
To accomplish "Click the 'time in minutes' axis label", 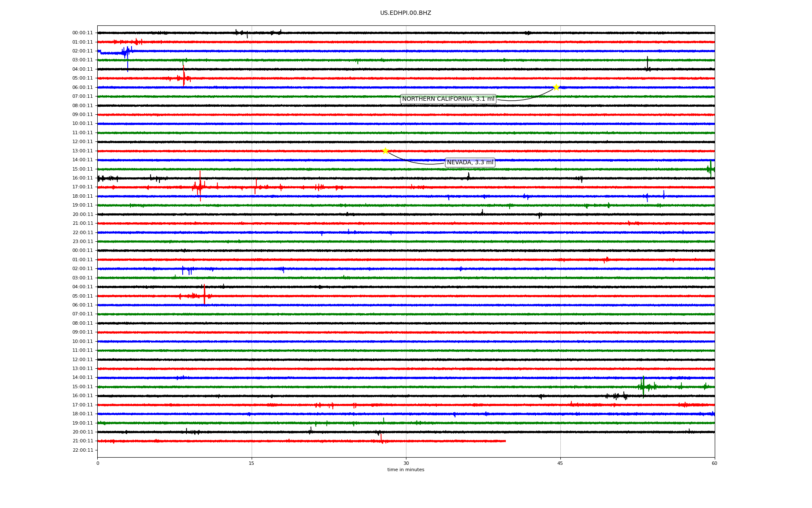I will click(x=406, y=469).
